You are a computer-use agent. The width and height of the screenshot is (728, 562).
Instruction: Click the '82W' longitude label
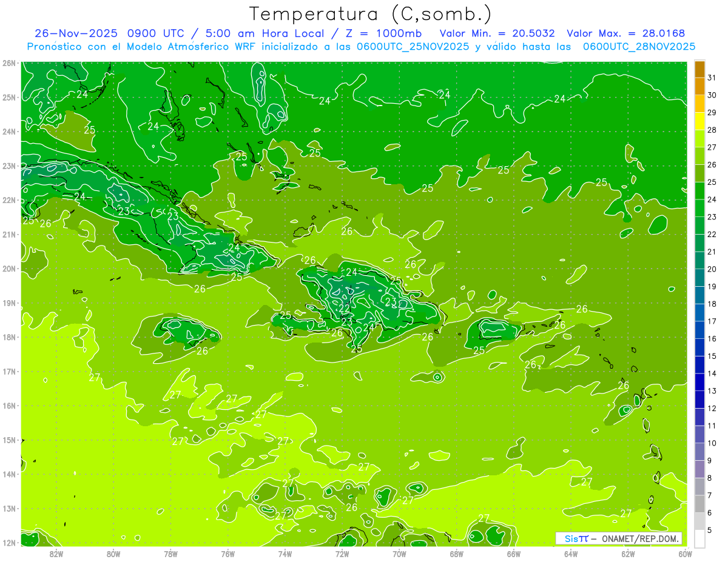tap(56, 554)
